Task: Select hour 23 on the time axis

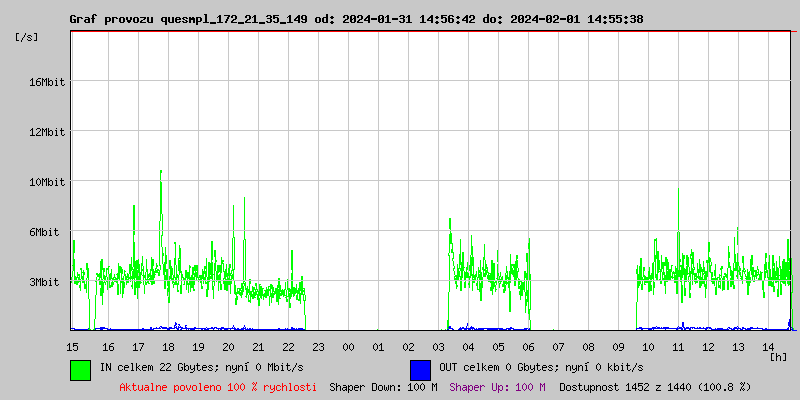Action: click(318, 347)
